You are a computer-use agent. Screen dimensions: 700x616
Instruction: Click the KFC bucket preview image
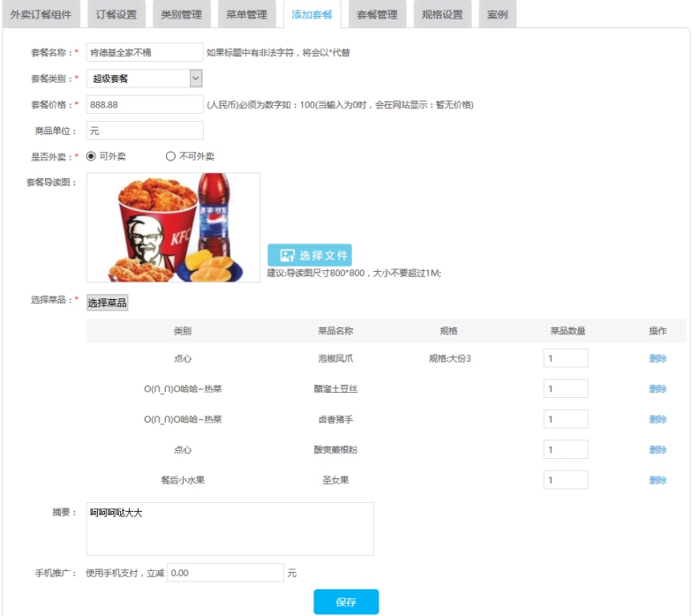[x=173, y=228]
